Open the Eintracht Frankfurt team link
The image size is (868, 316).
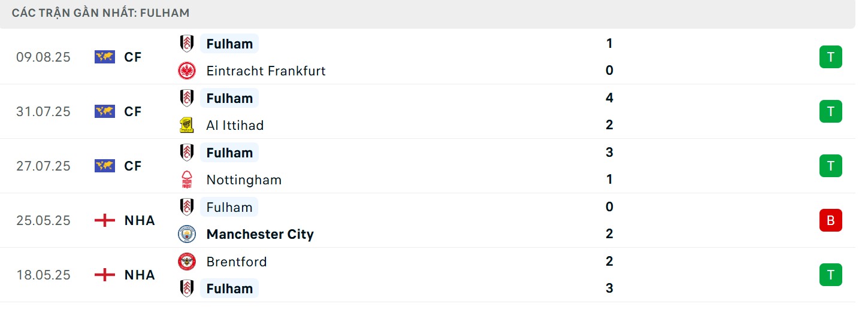click(x=265, y=71)
